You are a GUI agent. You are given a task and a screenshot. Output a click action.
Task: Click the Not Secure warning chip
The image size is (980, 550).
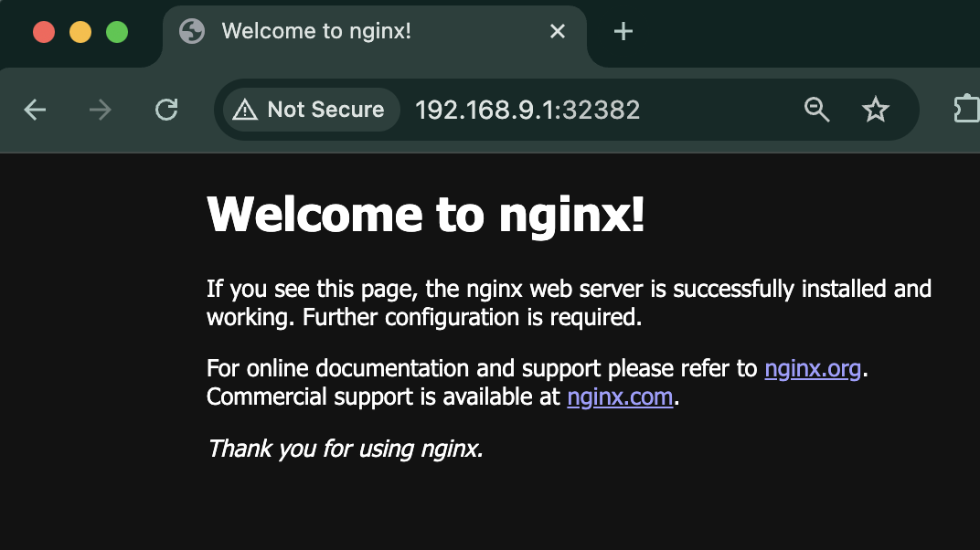(x=311, y=110)
